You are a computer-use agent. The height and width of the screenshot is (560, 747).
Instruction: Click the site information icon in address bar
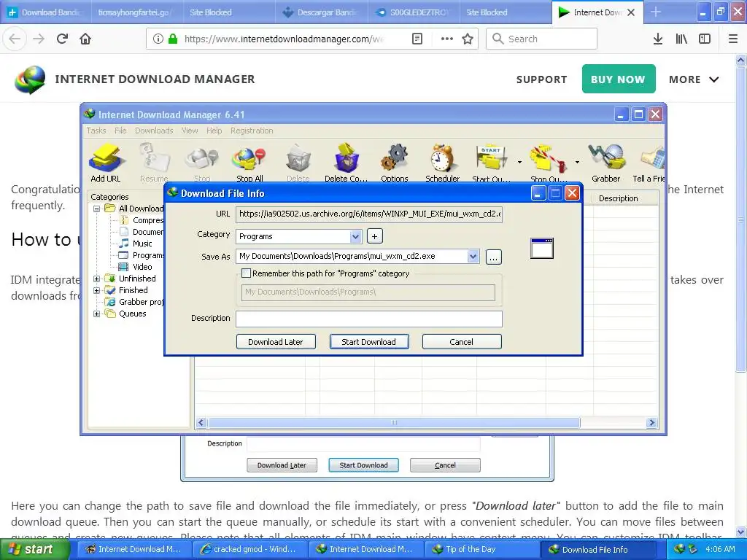point(158,39)
